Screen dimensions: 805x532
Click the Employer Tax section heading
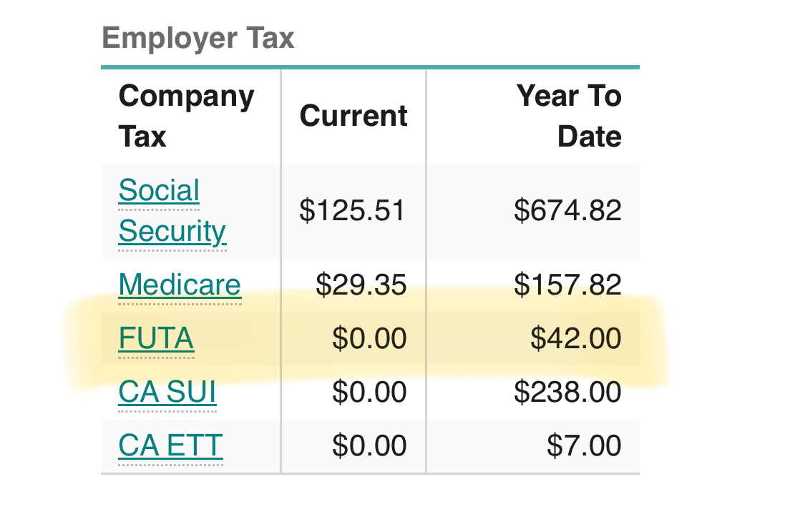tap(198, 38)
